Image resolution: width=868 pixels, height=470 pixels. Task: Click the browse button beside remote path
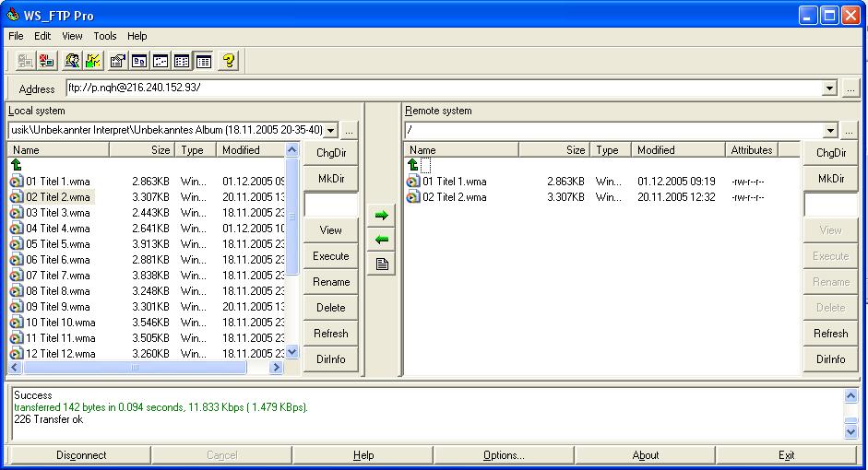(x=849, y=131)
